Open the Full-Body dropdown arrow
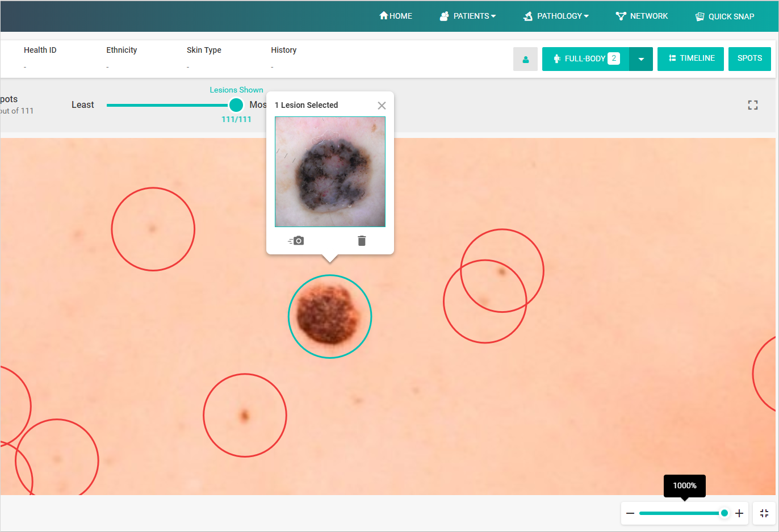779x532 pixels. click(x=641, y=59)
